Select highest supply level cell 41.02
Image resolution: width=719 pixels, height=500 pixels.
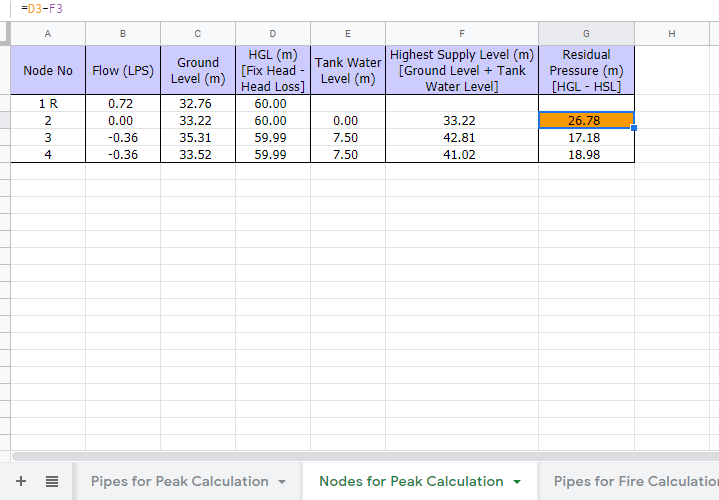(462, 155)
